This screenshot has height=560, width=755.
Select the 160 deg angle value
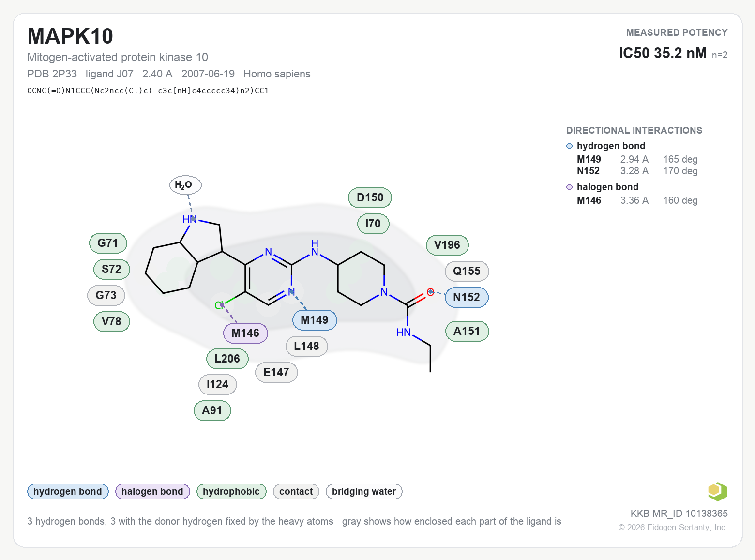pyautogui.click(x=680, y=200)
